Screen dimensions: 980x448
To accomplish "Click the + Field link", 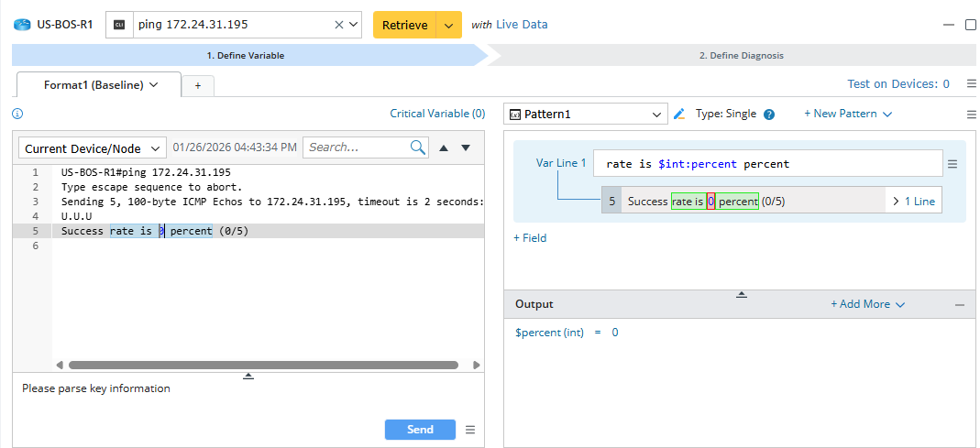I will click(x=530, y=238).
